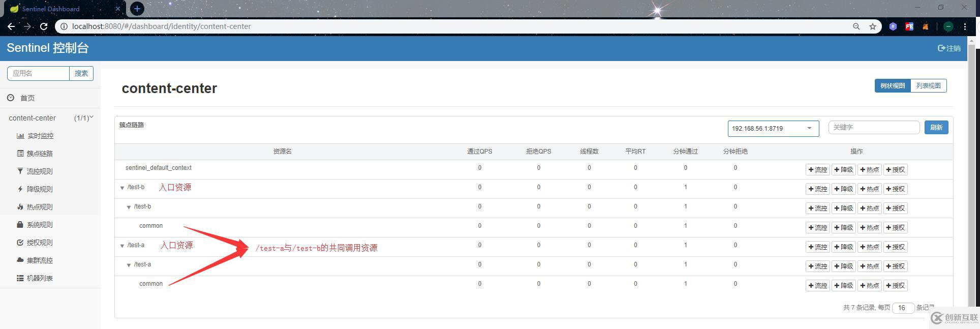Focus the 应用名 search field

tap(38, 73)
